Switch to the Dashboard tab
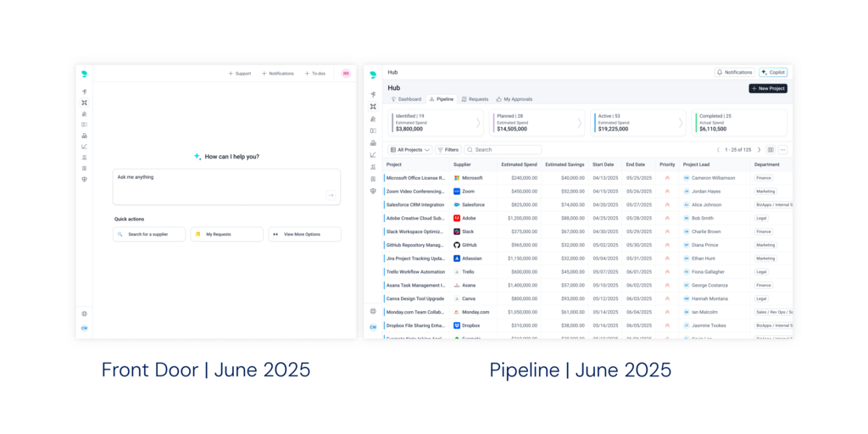Image resolution: width=868 pixels, height=434 pixels. click(x=406, y=99)
